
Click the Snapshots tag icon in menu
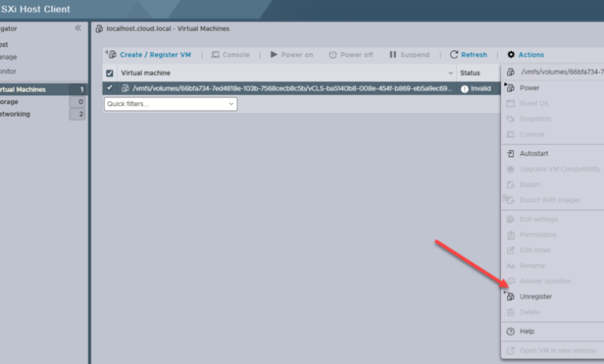pos(510,119)
